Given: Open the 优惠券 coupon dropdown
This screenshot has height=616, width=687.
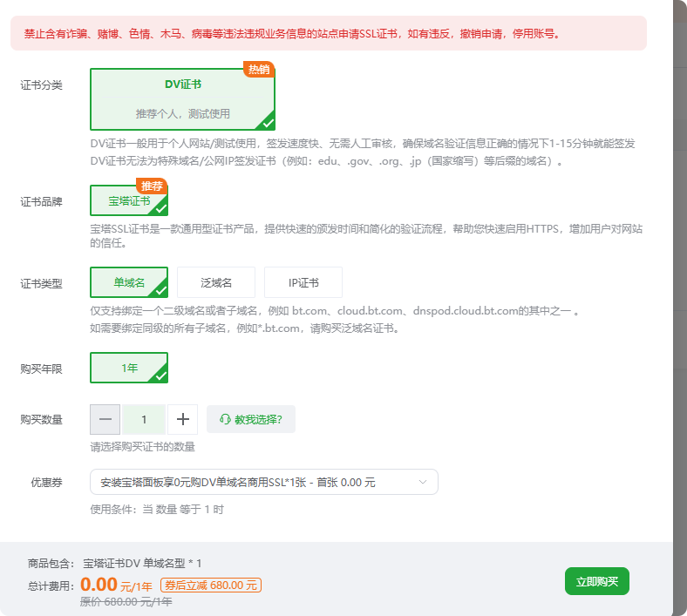Looking at the screenshot, I should [x=264, y=482].
